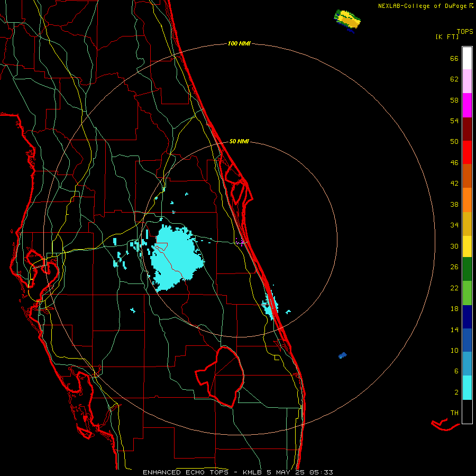Viewport: 476px width, 476px height.
Task: Click the white swatch in the tops legend
Action: (x=467, y=58)
